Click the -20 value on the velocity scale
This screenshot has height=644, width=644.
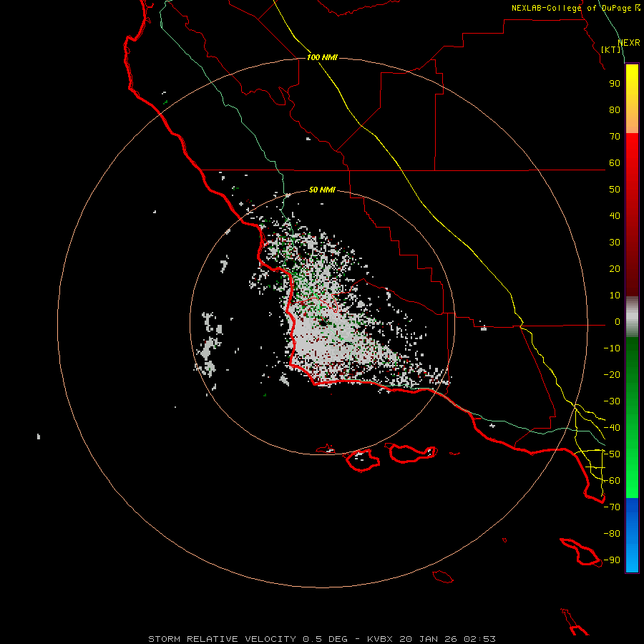612,374
